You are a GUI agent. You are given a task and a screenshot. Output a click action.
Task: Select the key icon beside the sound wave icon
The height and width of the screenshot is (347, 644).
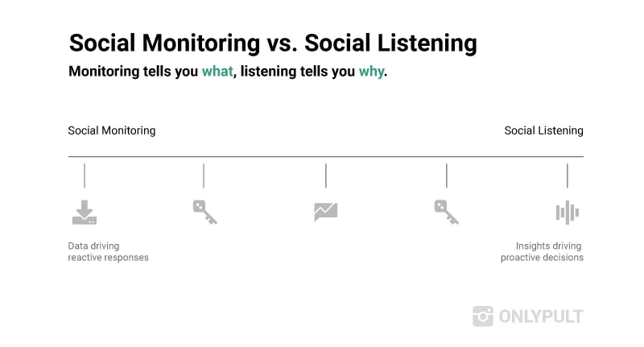pos(446,213)
